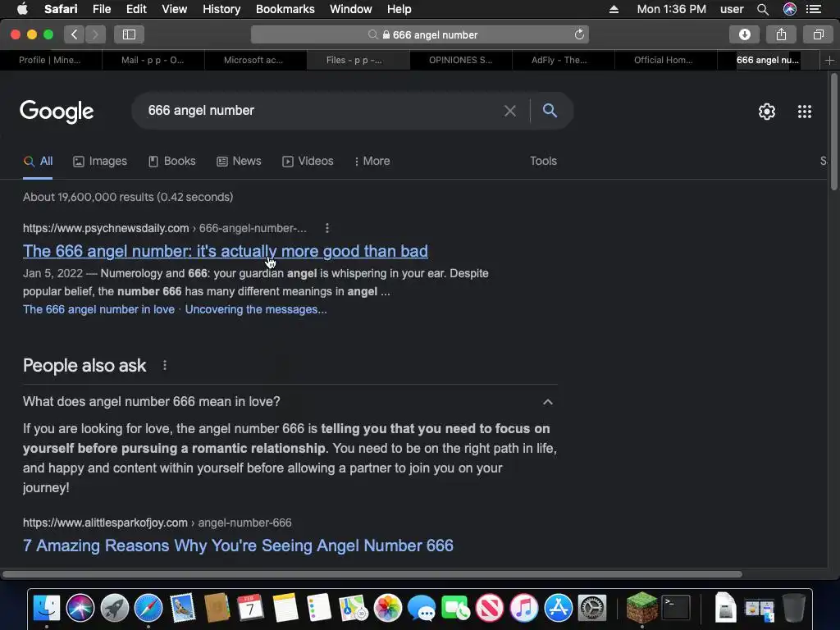Clear the Google search box with X
The image size is (840, 630).
pos(510,111)
